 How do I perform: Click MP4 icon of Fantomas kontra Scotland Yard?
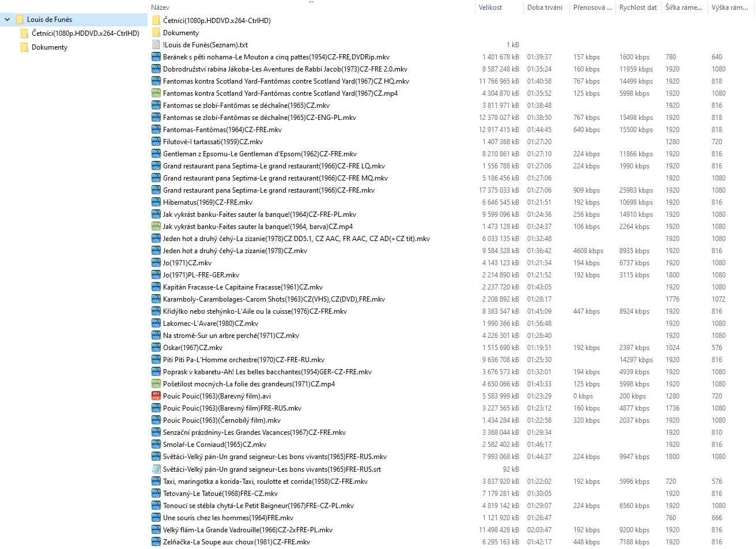click(x=156, y=93)
